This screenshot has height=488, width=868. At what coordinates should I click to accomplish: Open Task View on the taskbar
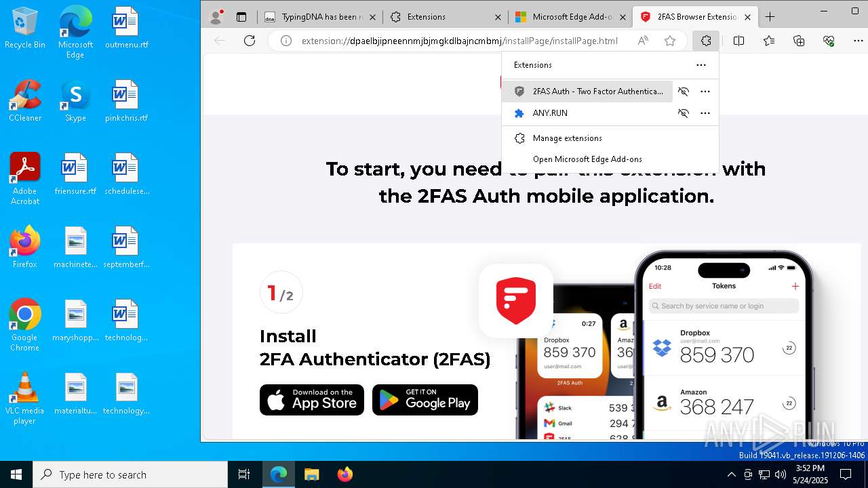coord(244,474)
